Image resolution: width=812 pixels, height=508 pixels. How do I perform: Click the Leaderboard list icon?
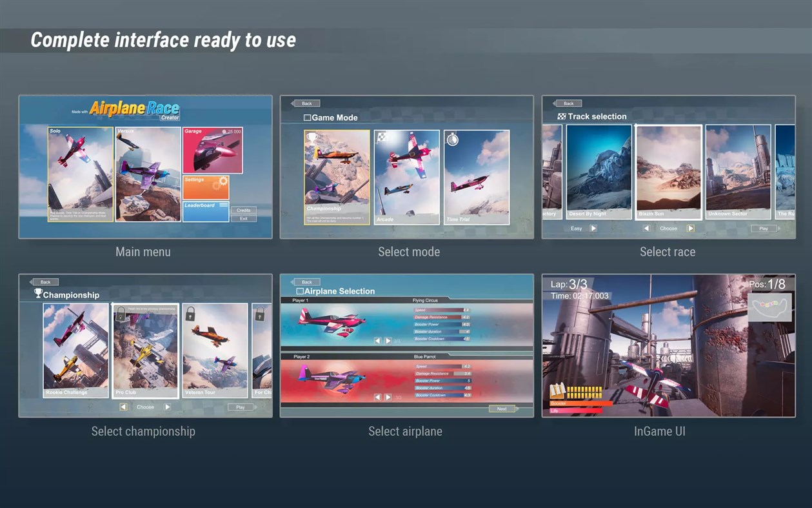[224, 204]
